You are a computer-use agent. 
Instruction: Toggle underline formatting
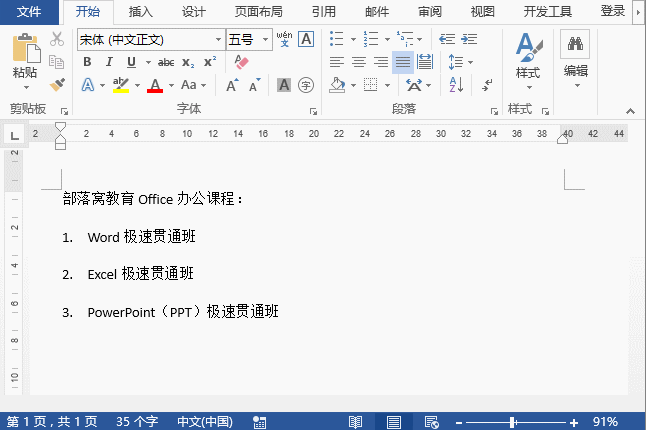point(131,62)
